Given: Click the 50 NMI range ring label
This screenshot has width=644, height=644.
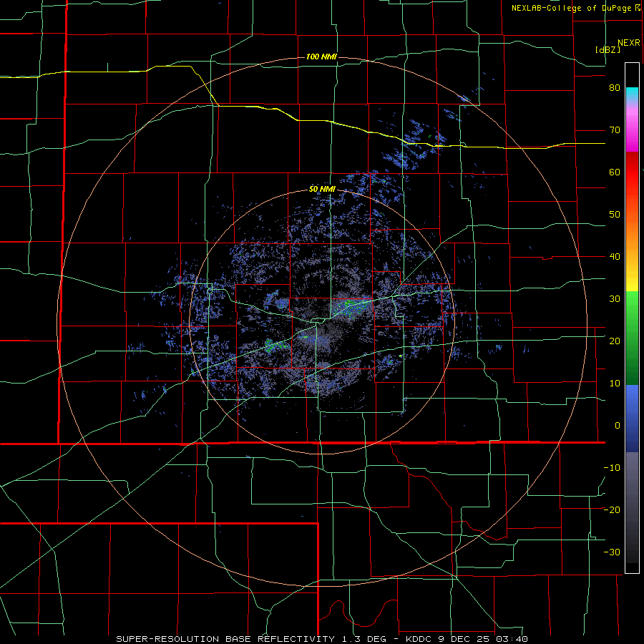Looking at the screenshot, I should point(322,190).
